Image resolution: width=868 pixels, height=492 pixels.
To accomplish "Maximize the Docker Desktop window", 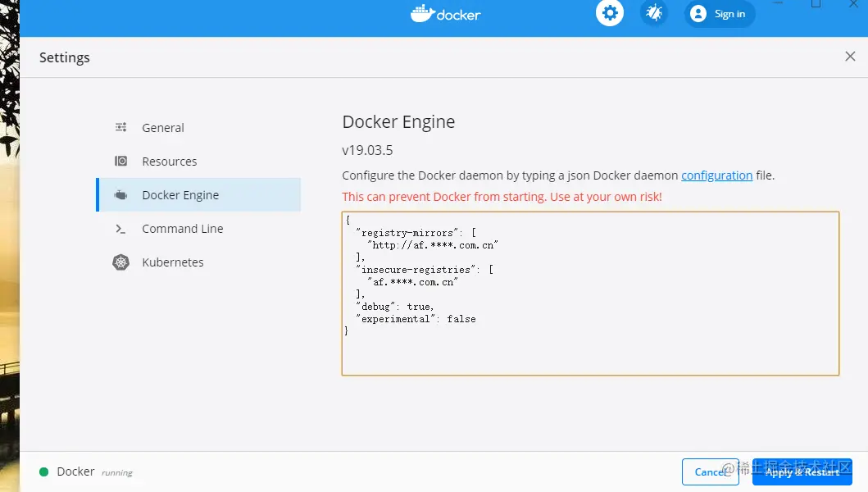I will (x=816, y=3).
